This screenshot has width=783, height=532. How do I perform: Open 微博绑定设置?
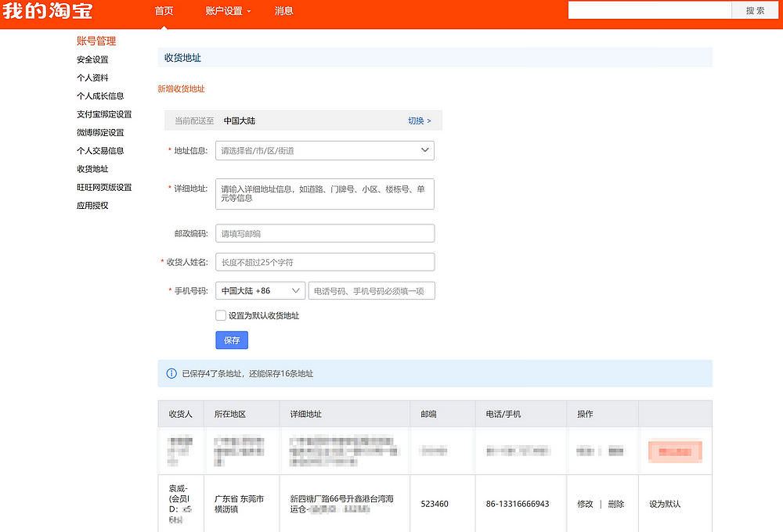point(100,132)
